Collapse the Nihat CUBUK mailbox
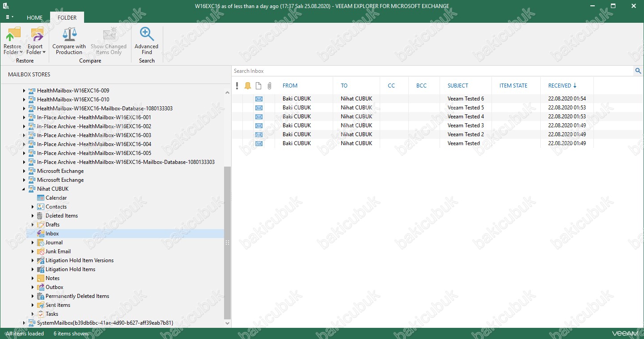 24,189
